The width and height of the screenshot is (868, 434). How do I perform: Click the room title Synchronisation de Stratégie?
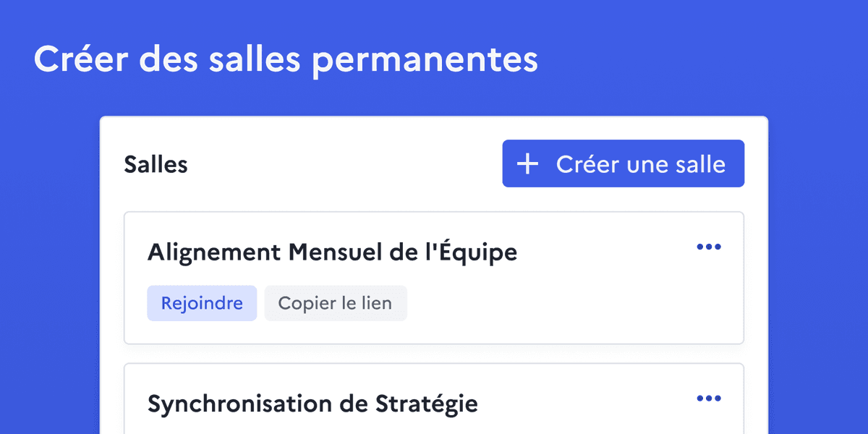coord(312,404)
